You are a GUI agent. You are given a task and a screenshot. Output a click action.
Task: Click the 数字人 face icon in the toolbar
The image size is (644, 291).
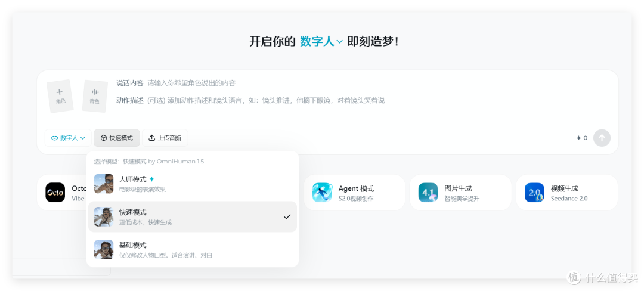pyautogui.click(x=54, y=138)
